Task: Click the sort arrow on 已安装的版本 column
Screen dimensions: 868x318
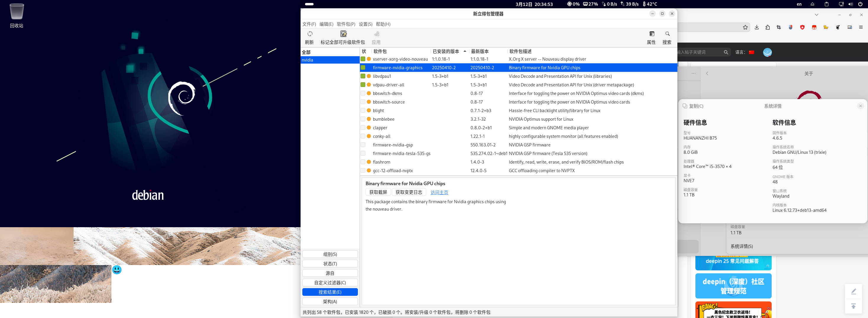Action: (465, 51)
